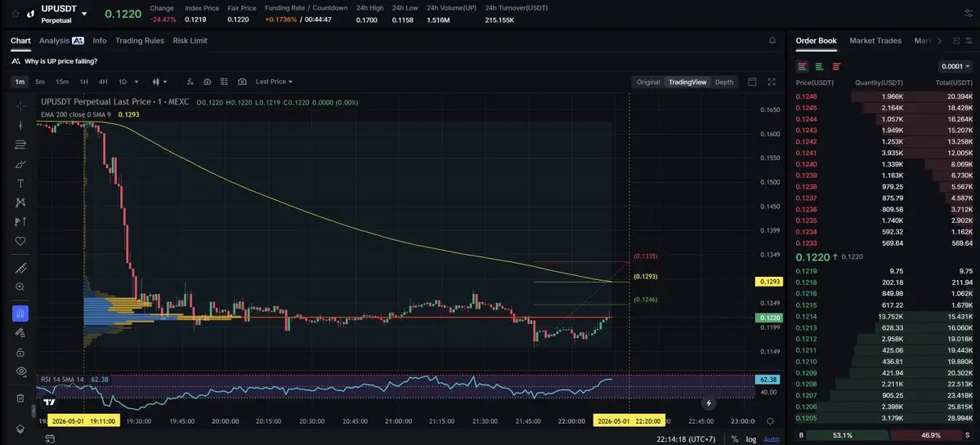Take chart snapshot with camera icon
Image resolution: width=980 pixels, height=445 pixels.
[x=242, y=82]
